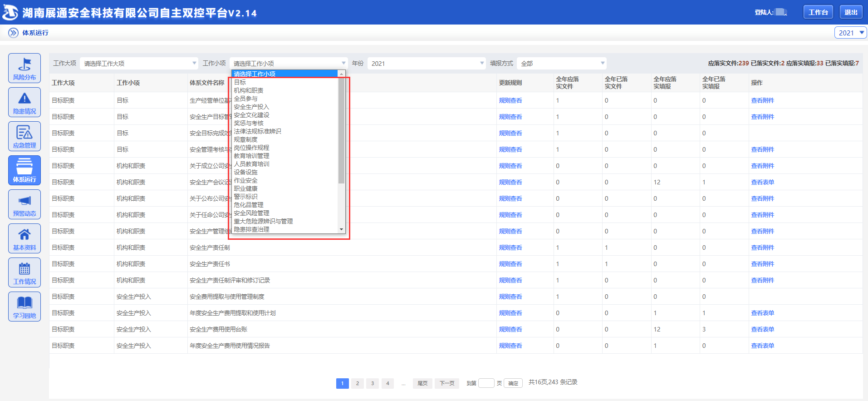
Task: Select page 1 in pagination
Action: 343,383
